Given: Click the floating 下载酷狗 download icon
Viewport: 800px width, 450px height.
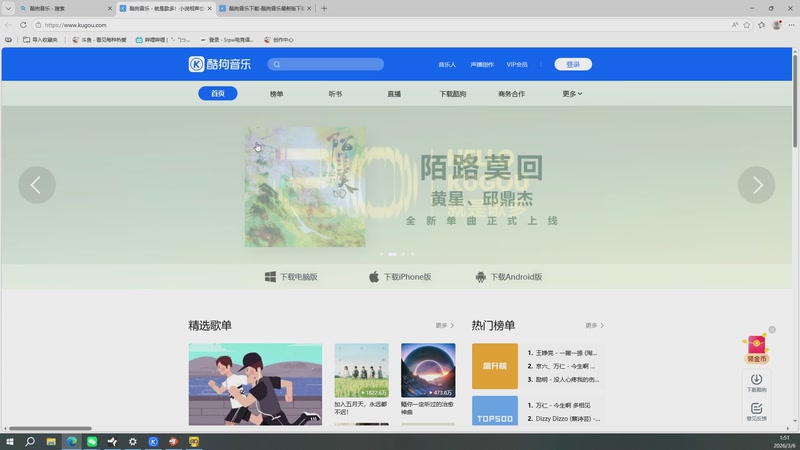Looking at the screenshot, I should 757,383.
